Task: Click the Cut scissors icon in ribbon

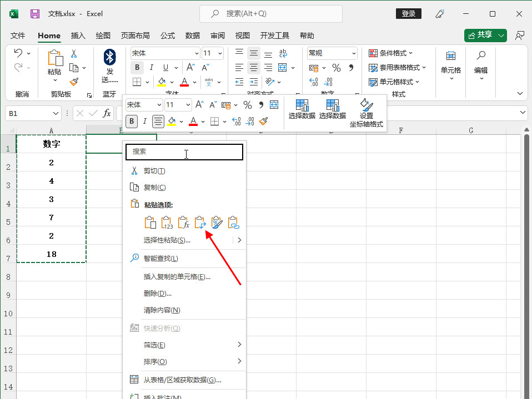Action: [74, 53]
